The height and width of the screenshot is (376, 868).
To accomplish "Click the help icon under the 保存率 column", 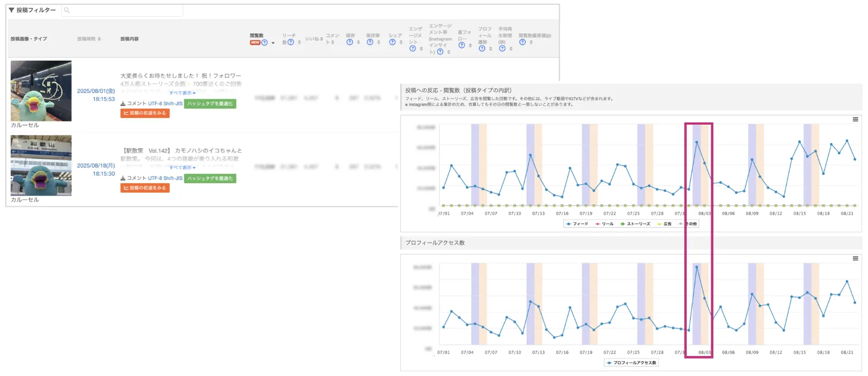I will [370, 42].
